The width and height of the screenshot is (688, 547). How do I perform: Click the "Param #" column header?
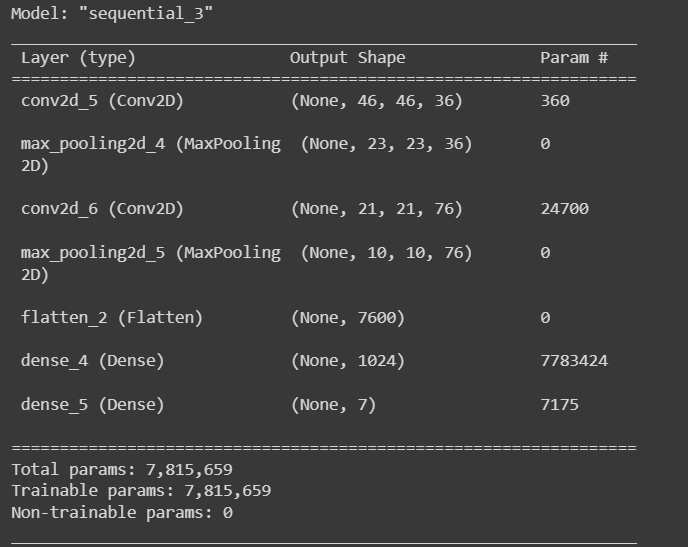pos(574,57)
